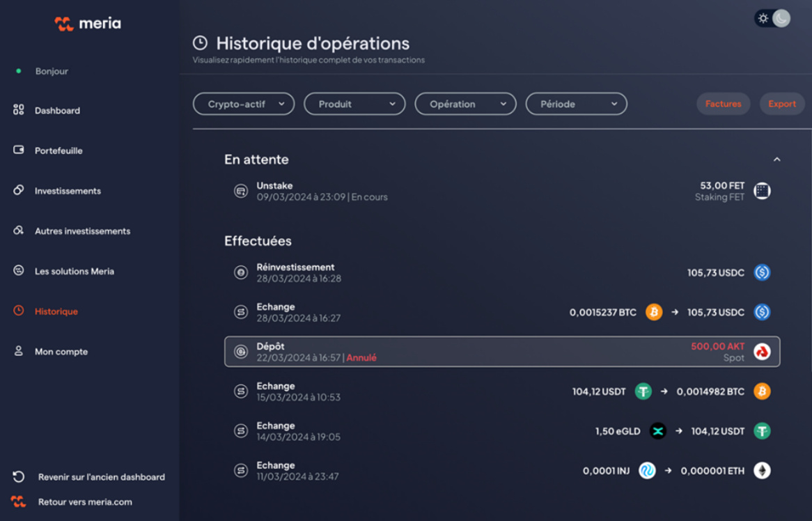This screenshot has height=521, width=812.
Task: Click the INJ icon in 11/03/2024 Echange row
Action: tap(647, 471)
